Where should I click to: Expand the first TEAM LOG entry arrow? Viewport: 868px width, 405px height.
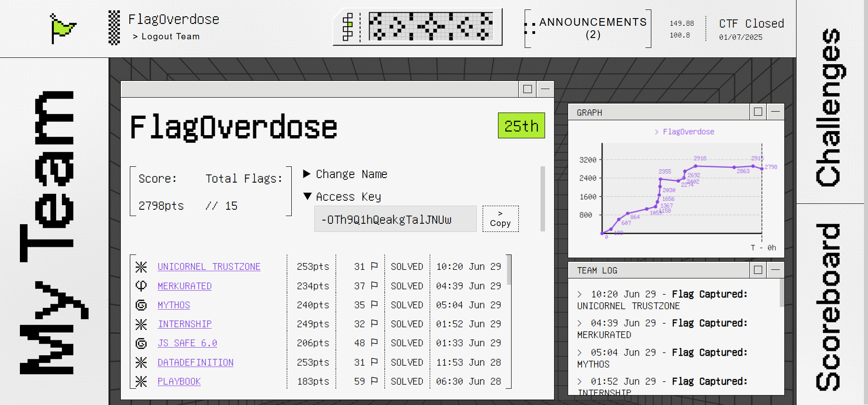coord(580,294)
